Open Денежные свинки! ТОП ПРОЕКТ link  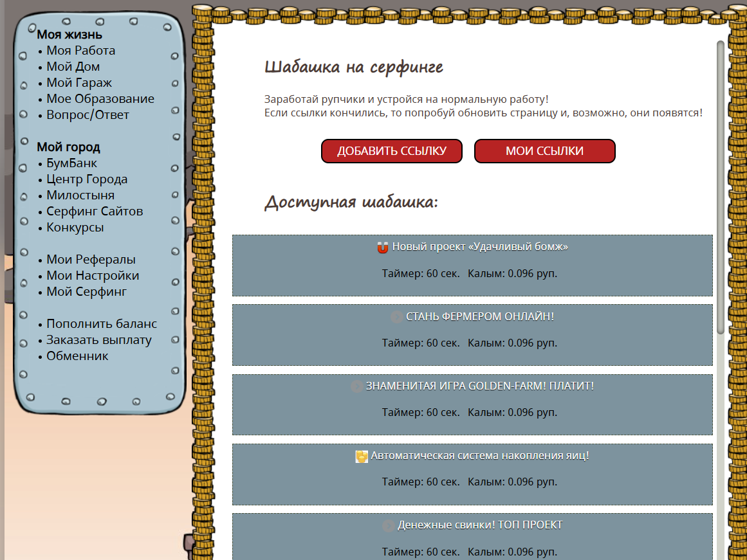480,525
